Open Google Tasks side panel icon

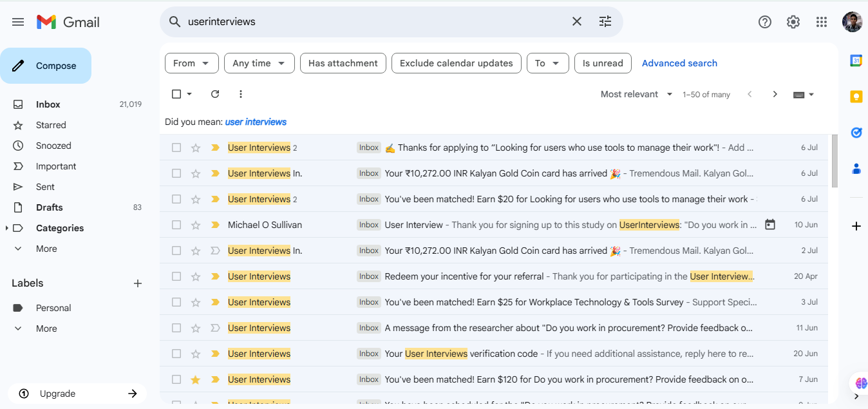point(856,133)
